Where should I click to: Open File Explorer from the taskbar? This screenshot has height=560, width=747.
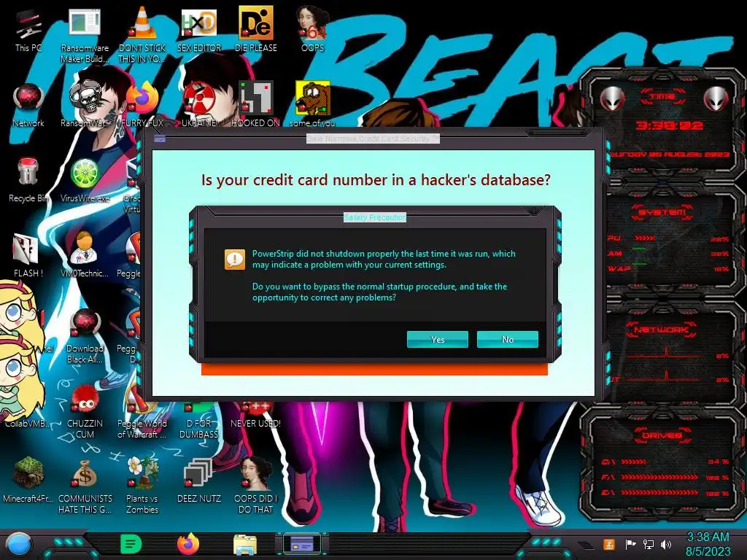pyautogui.click(x=245, y=544)
